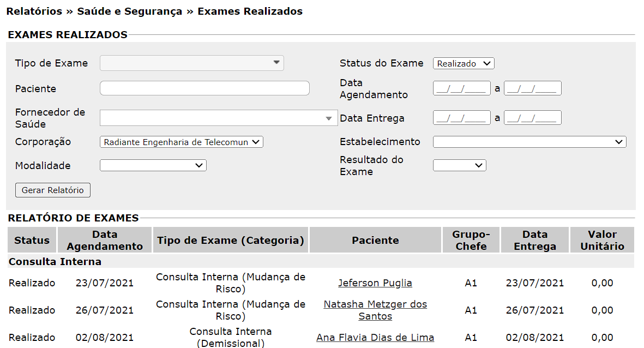This screenshot has height=348, width=644.
Task: Open patient Jeferson Puglia link
Action: pos(375,283)
